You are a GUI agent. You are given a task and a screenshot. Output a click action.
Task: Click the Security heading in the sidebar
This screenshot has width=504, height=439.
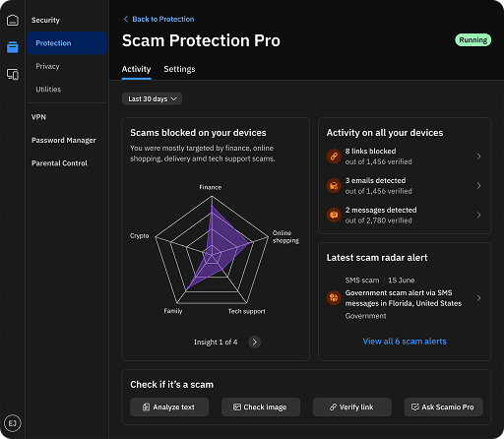[45, 20]
